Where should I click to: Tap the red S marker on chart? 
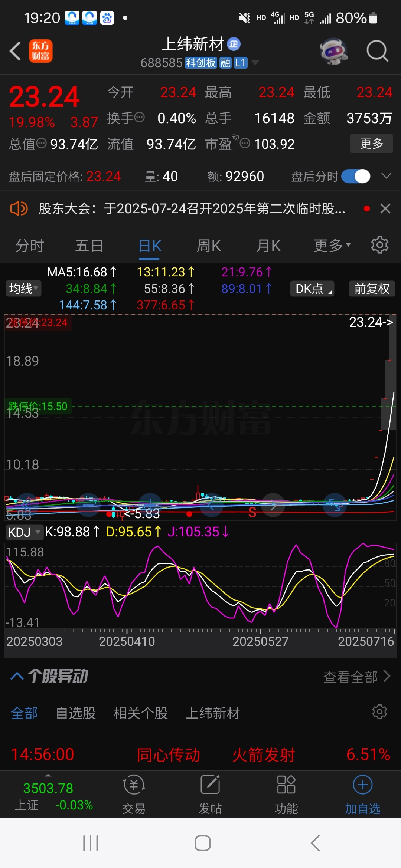coord(252,513)
